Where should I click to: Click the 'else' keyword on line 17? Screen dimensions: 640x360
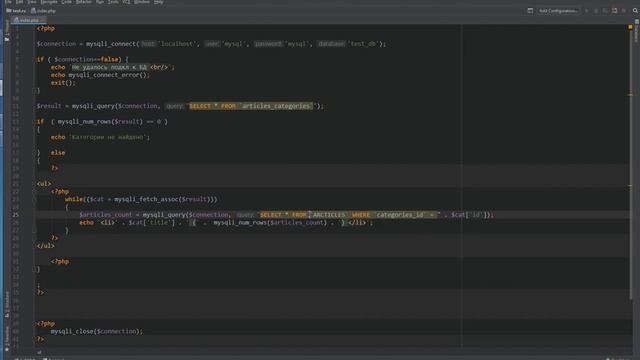[x=58, y=153]
